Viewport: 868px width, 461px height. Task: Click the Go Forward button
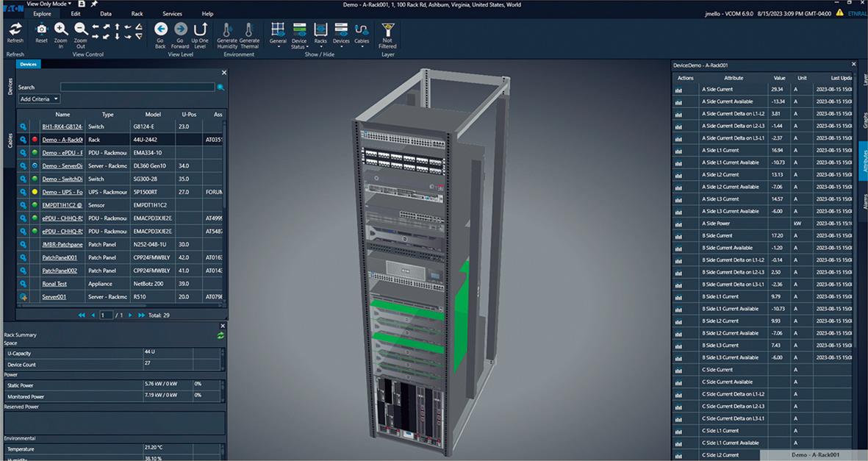coord(181,35)
